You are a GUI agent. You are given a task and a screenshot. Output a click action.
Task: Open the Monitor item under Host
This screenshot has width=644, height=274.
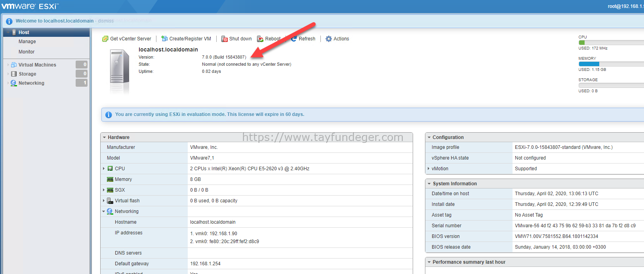click(27, 52)
